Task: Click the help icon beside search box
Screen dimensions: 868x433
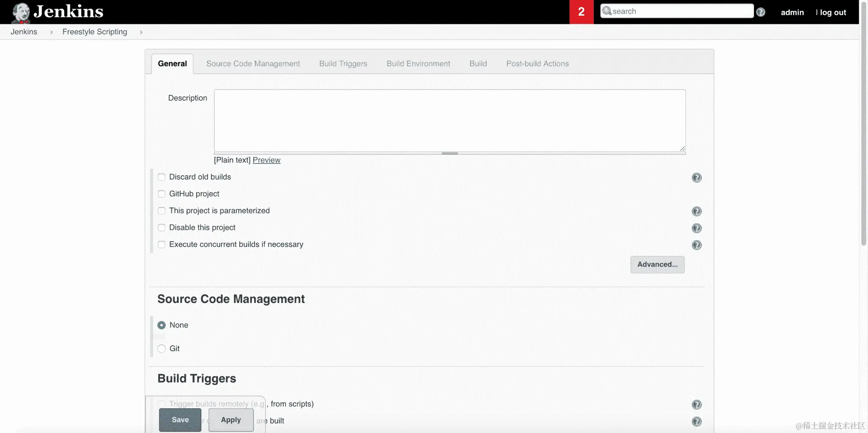Action: (x=761, y=12)
